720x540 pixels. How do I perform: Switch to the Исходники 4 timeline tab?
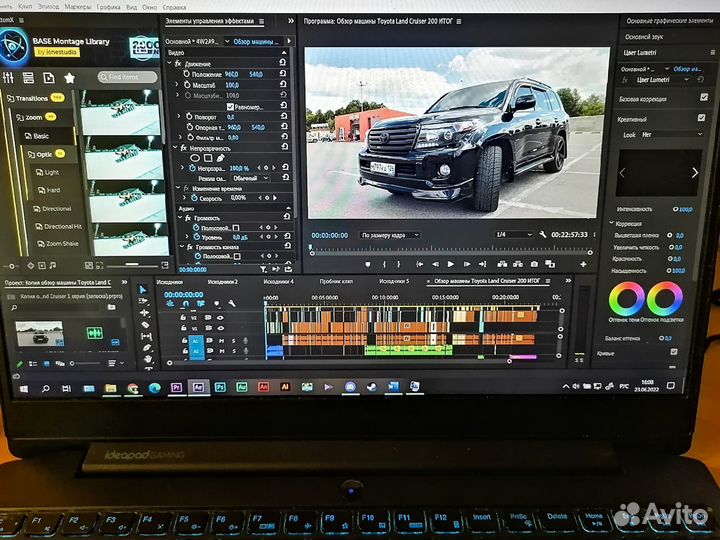[278, 282]
